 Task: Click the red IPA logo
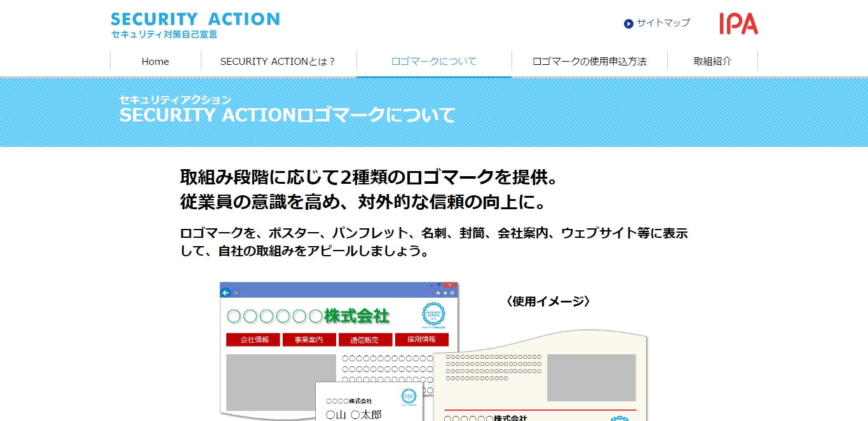pyautogui.click(x=739, y=24)
